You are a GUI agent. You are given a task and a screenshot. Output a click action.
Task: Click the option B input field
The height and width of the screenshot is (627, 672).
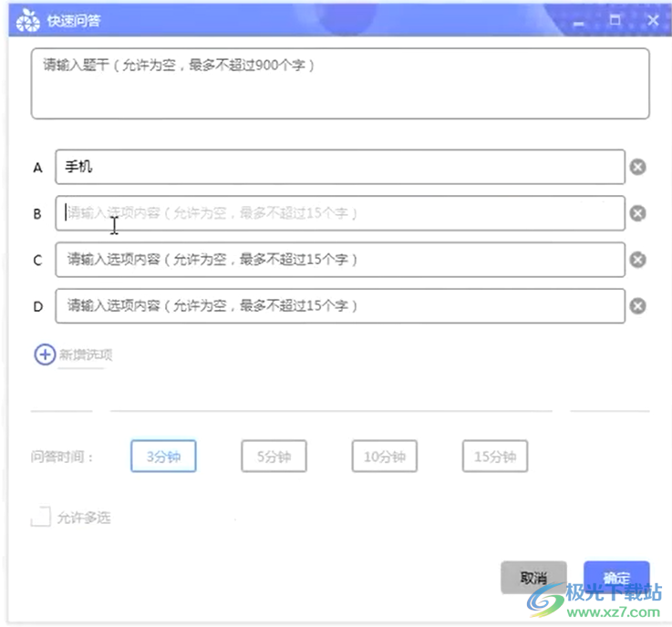pyautogui.click(x=340, y=213)
